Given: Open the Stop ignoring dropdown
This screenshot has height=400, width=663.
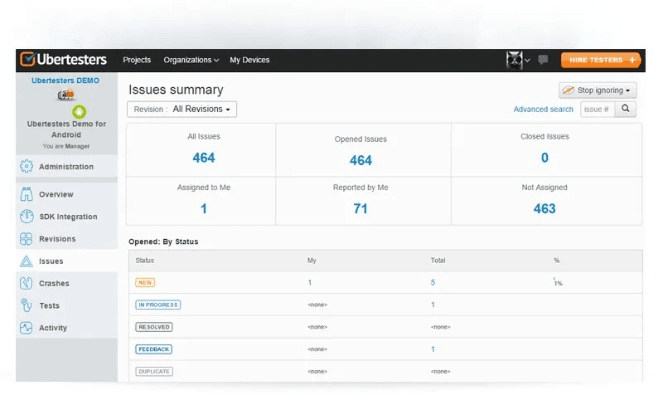Looking at the screenshot, I should point(597,90).
